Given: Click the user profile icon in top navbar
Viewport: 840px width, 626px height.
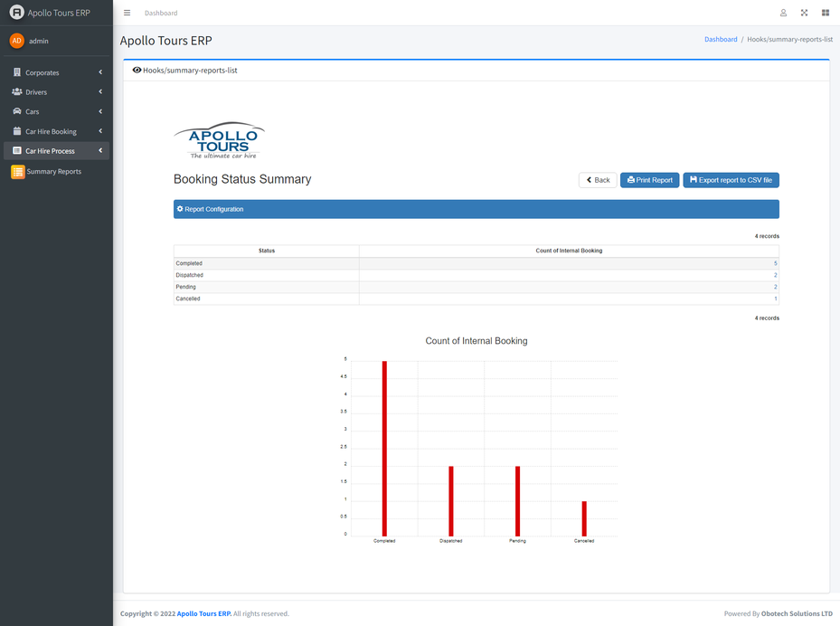Looking at the screenshot, I should click(x=783, y=13).
